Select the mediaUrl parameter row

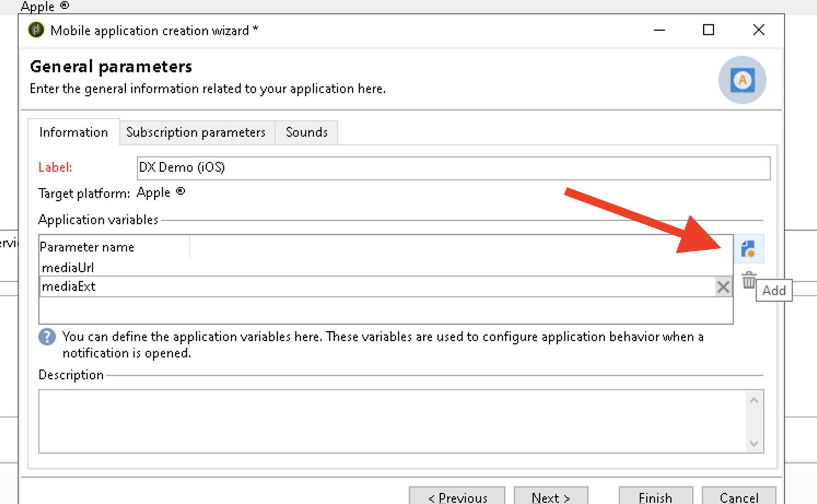(x=386, y=267)
